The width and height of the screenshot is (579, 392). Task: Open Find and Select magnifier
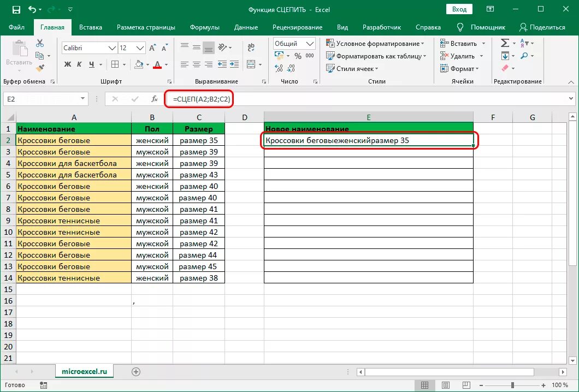524,56
